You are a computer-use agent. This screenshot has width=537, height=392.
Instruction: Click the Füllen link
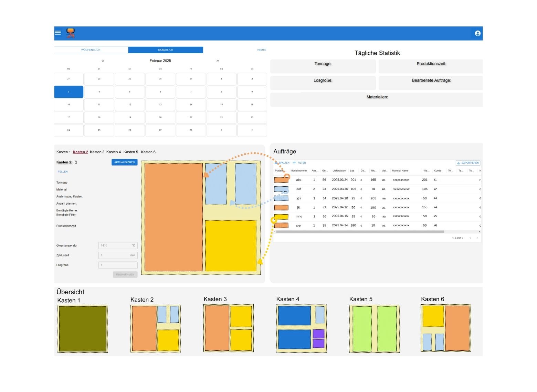pyautogui.click(x=63, y=172)
